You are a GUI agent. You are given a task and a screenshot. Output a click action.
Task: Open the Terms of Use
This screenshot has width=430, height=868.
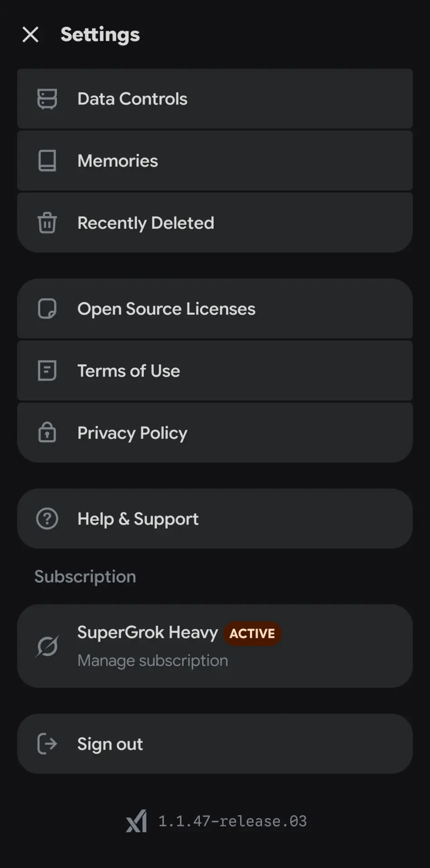215,371
